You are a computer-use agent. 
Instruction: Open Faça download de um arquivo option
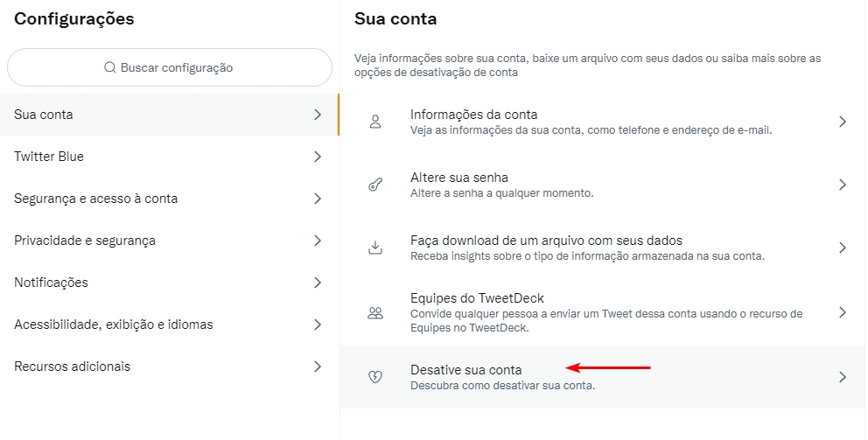click(602, 248)
